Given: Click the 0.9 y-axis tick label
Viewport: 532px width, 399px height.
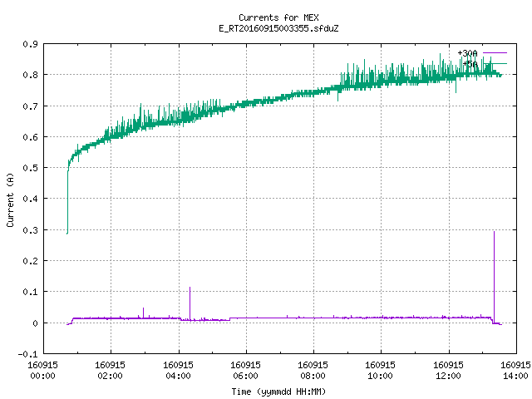Looking at the screenshot, I should tap(30, 44).
